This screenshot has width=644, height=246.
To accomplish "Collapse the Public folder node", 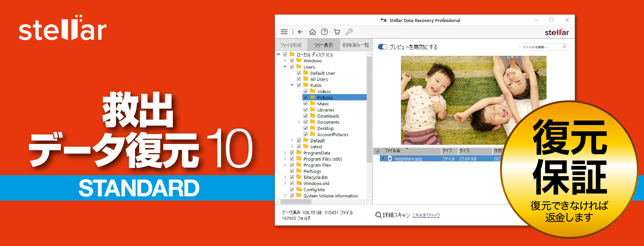I will pos(292,85).
